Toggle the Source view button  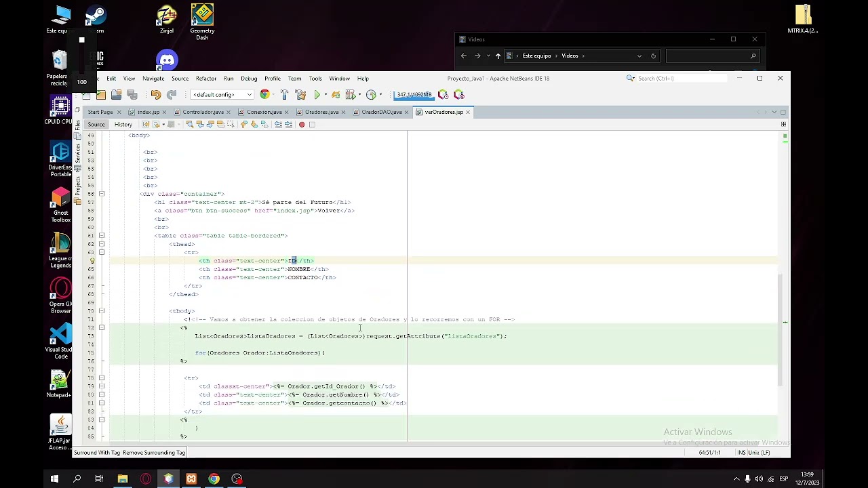pos(96,125)
